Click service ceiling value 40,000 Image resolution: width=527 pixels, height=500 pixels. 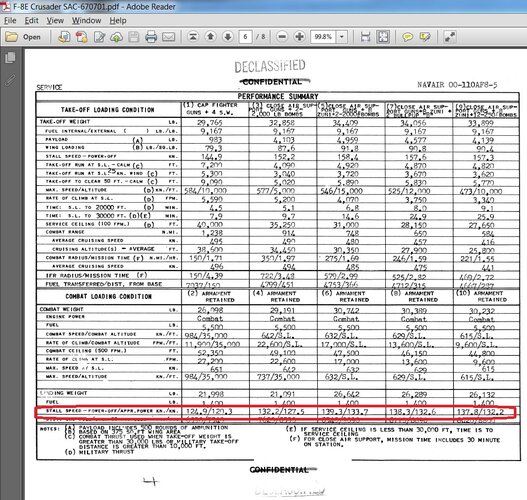210,225
